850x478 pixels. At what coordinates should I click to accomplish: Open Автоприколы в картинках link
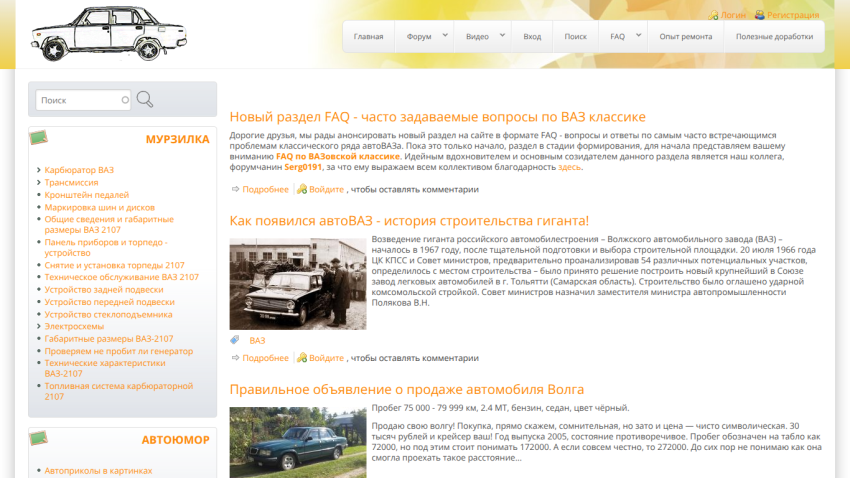pos(98,470)
